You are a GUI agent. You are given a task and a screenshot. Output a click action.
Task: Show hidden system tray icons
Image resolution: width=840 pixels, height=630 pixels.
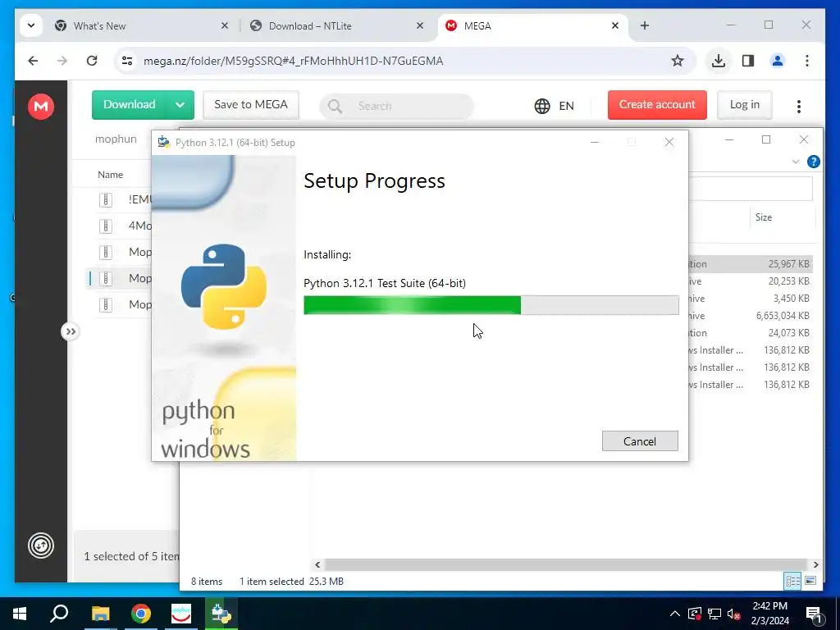pos(675,614)
